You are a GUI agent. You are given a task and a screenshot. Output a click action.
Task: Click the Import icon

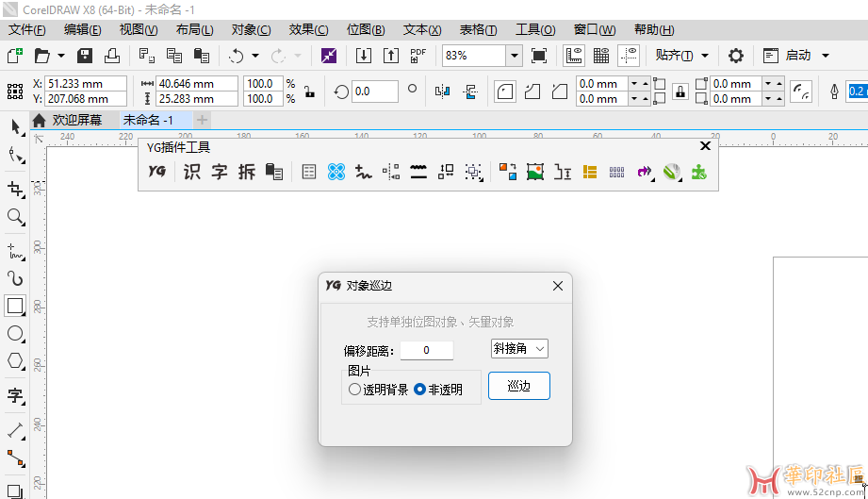[364, 56]
